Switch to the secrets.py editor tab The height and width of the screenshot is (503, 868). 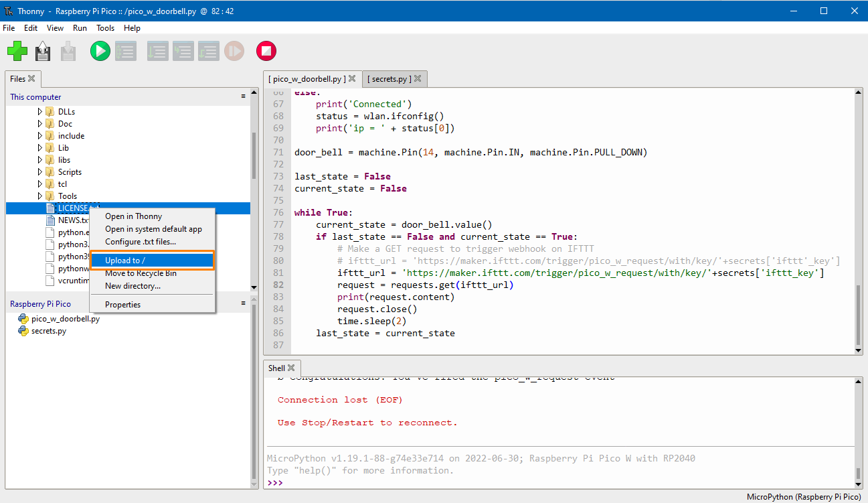[389, 79]
